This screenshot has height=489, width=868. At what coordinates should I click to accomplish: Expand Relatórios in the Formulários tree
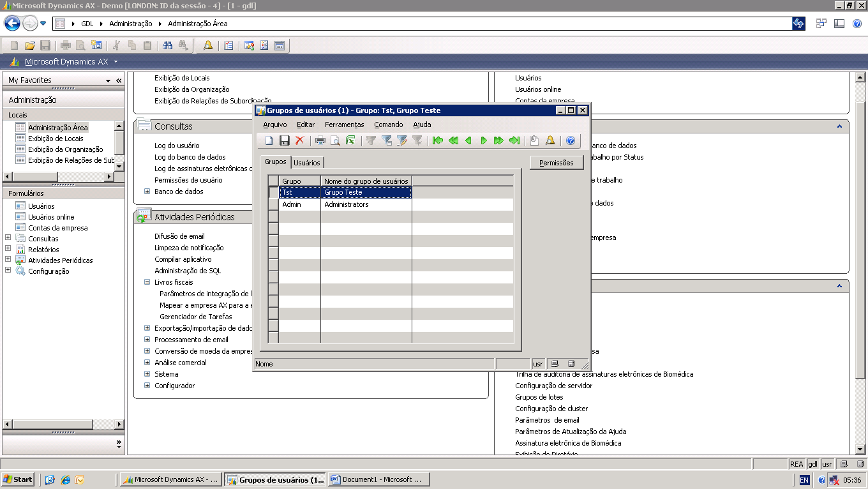8,249
